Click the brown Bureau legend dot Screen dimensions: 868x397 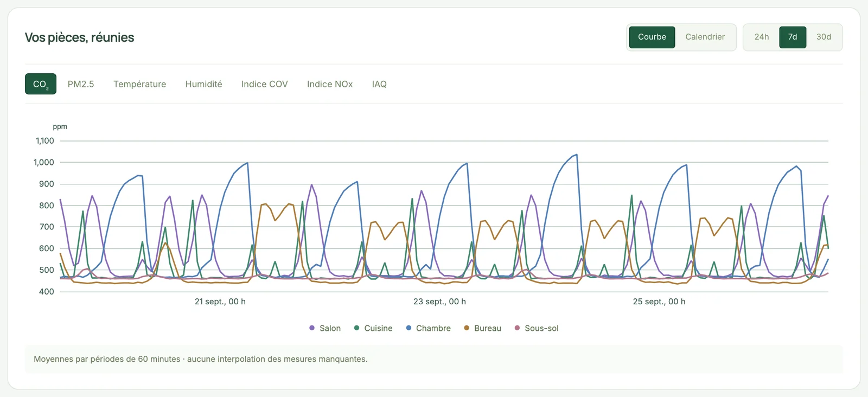467,328
